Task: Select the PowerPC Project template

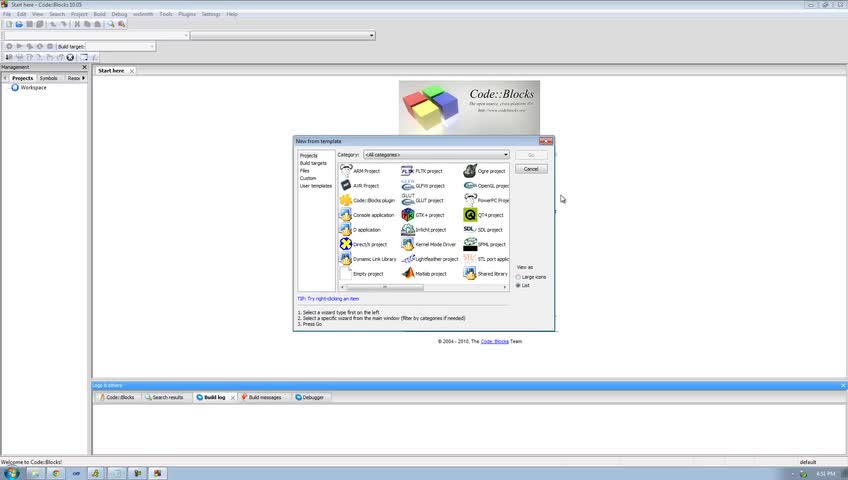Action: [x=486, y=201]
